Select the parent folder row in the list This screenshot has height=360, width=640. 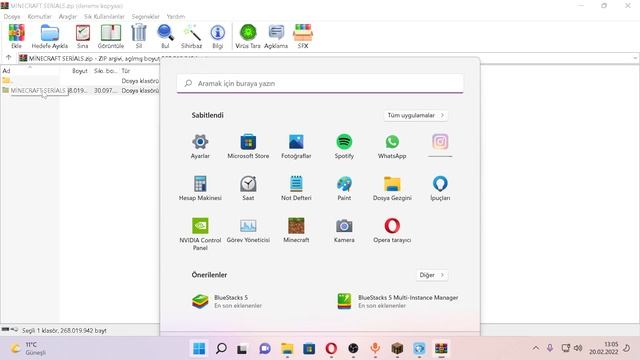point(80,81)
